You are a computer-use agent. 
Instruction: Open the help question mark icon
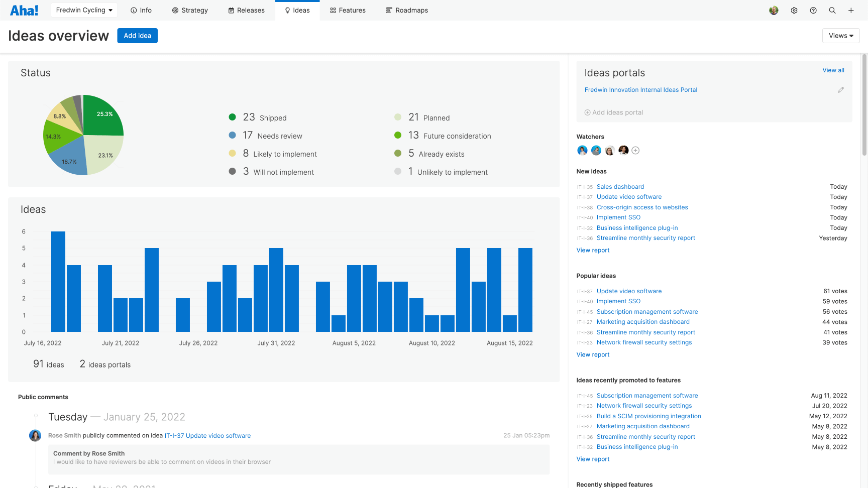click(x=813, y=10)
